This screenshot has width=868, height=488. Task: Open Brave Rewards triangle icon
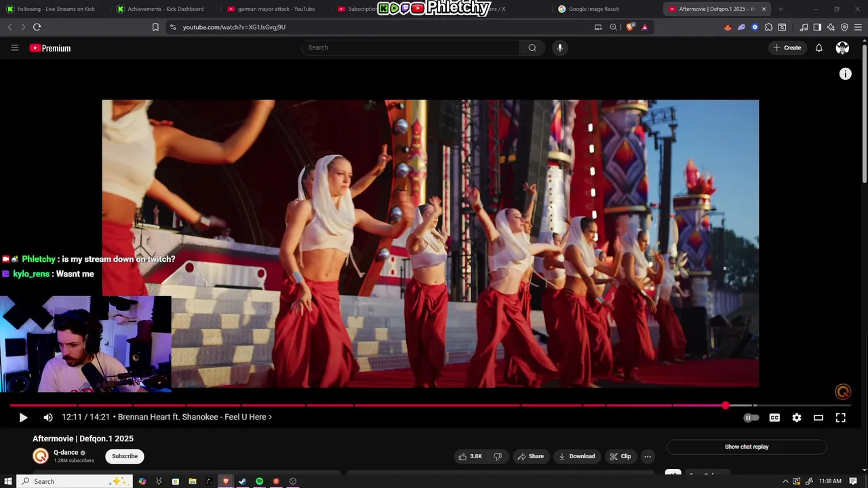tap(644, 27)
